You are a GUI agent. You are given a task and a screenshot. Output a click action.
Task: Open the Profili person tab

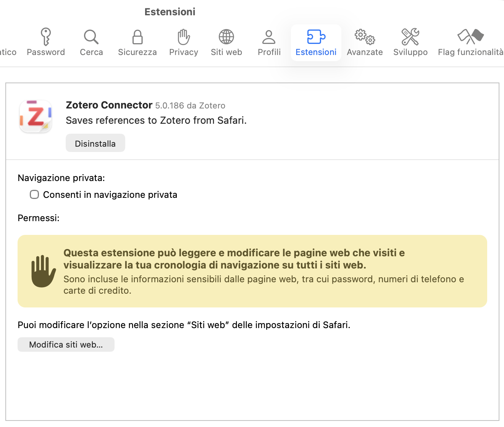click(x=269, y=42)
